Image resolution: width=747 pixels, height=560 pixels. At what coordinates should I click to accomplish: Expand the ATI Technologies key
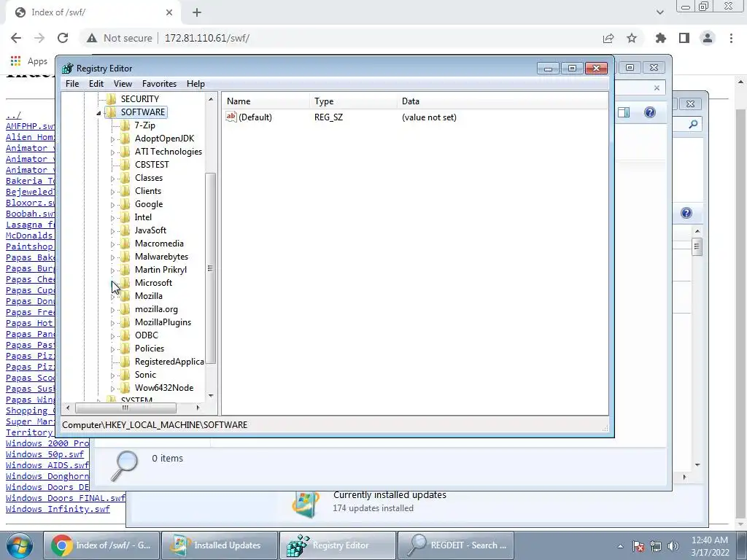(112, 152)
